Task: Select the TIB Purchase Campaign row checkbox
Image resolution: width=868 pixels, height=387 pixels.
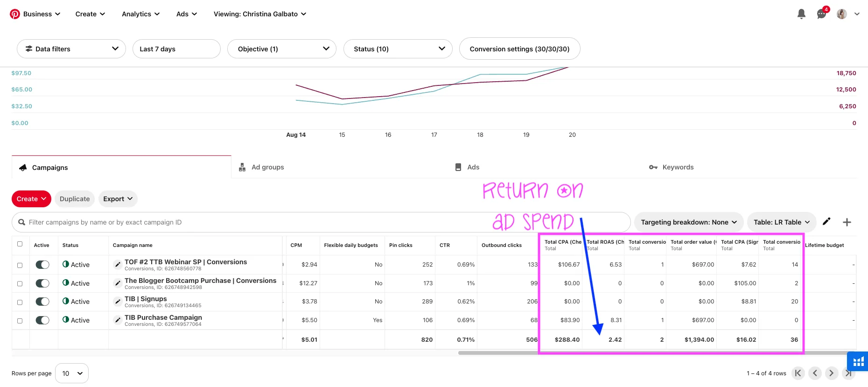Action: coord(20,321)
